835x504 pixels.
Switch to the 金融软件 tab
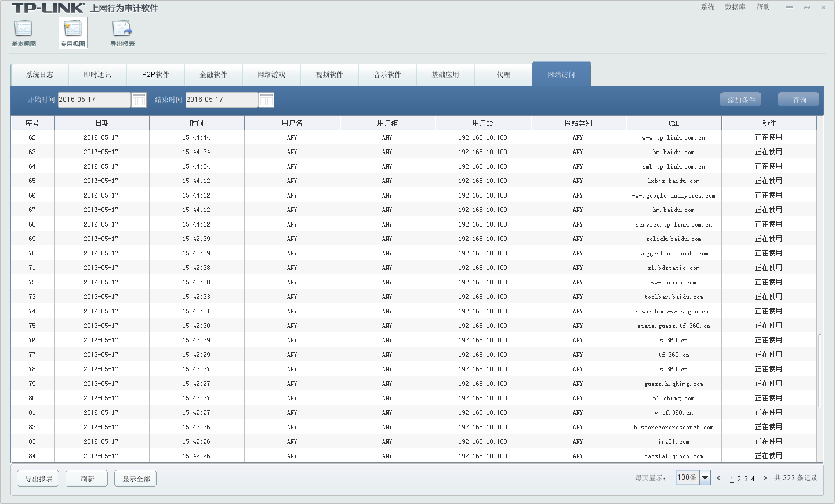213,75
